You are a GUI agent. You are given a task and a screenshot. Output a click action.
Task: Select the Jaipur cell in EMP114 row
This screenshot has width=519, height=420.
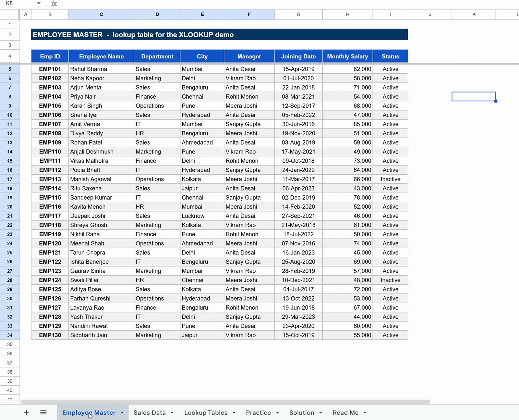(x=202, y=188)
